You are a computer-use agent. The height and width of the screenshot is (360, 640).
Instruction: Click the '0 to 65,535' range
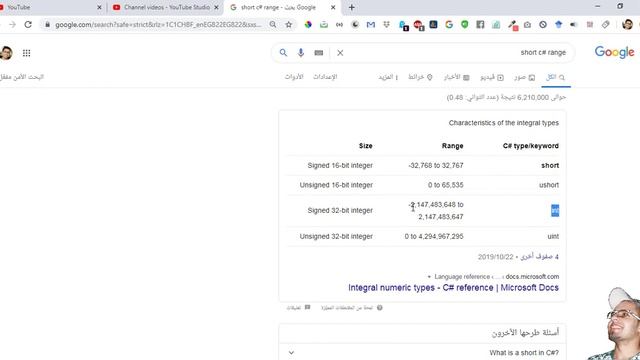tap(446, 185)
